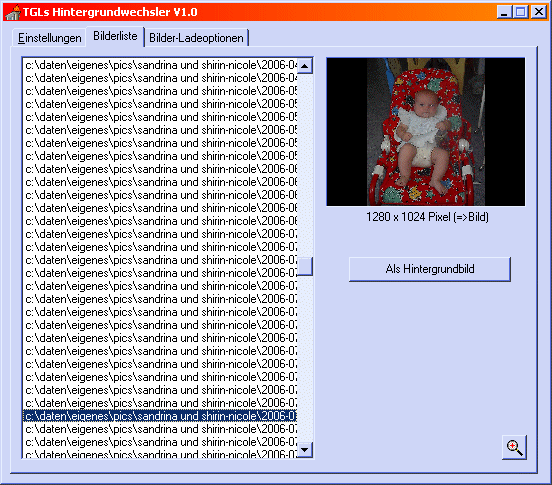The image size is (552, 485).
Task: Select the Bilderliste tab
Action: click(x=115, y=36)
